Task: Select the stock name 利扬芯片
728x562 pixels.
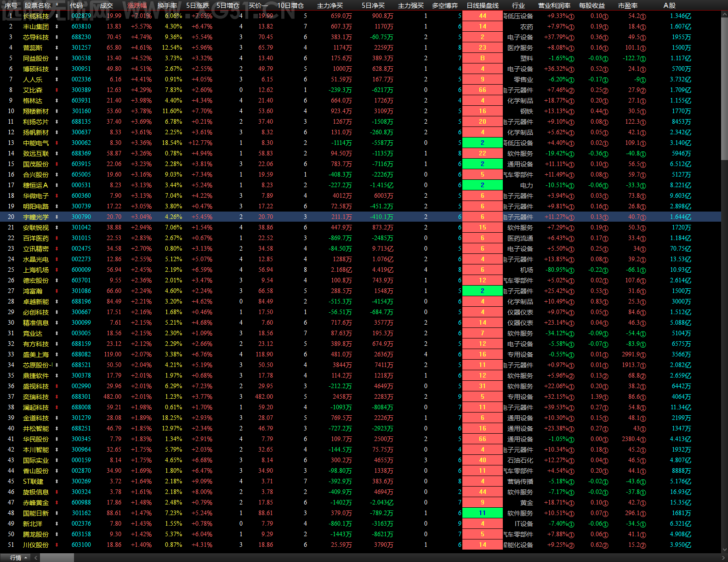Action: pyautogui.click(x=36, y=122)
